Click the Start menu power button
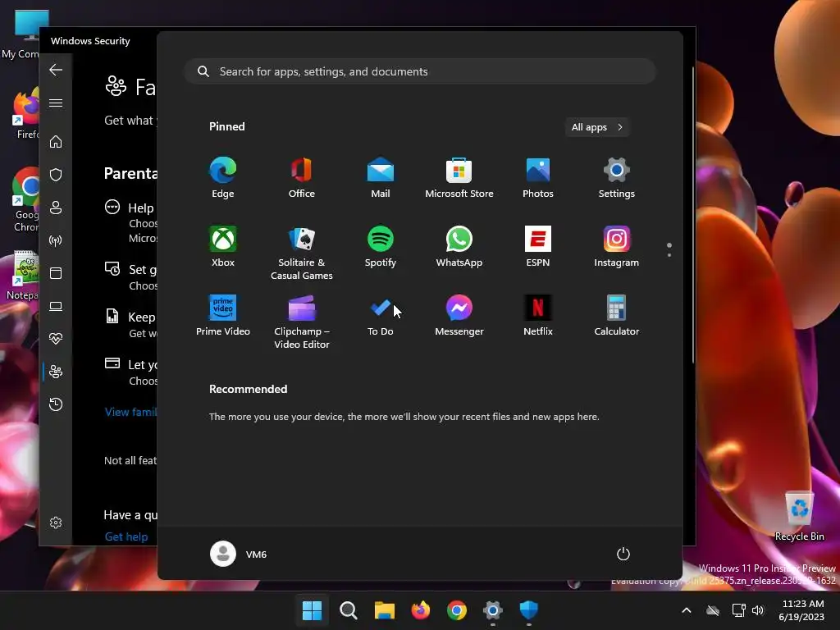Viewport: 840px width, 630px height. coord(623,554)
